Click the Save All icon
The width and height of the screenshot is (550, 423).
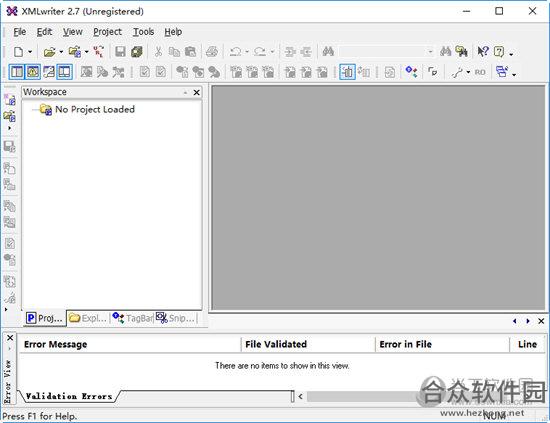coord(136,52)
